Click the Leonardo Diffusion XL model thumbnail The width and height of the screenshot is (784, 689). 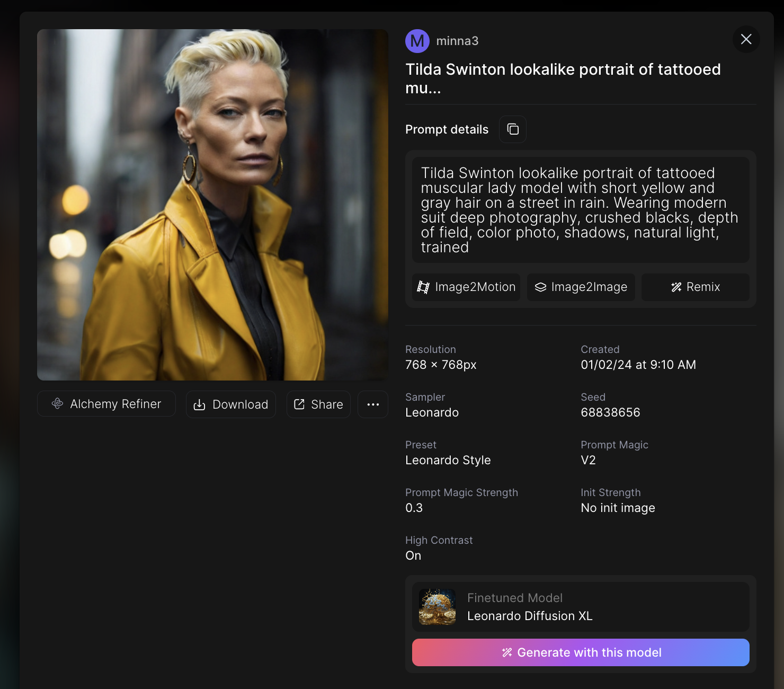[437, 607]
